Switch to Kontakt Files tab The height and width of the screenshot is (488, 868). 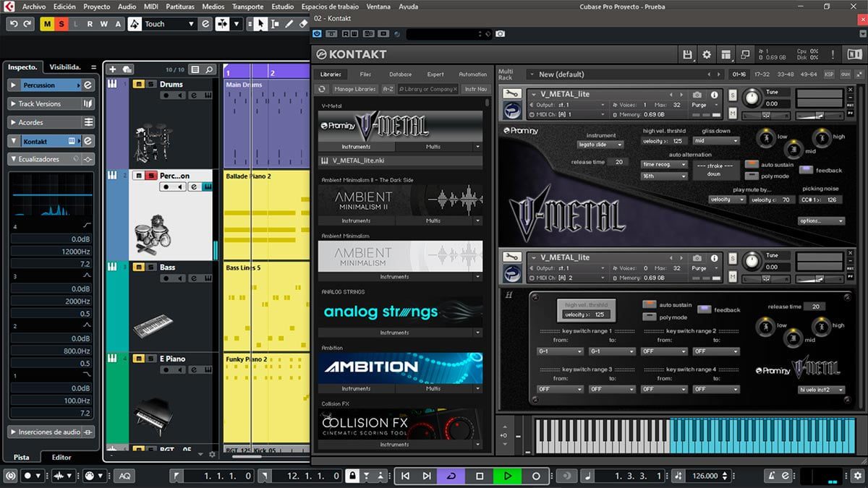(365, 74)
